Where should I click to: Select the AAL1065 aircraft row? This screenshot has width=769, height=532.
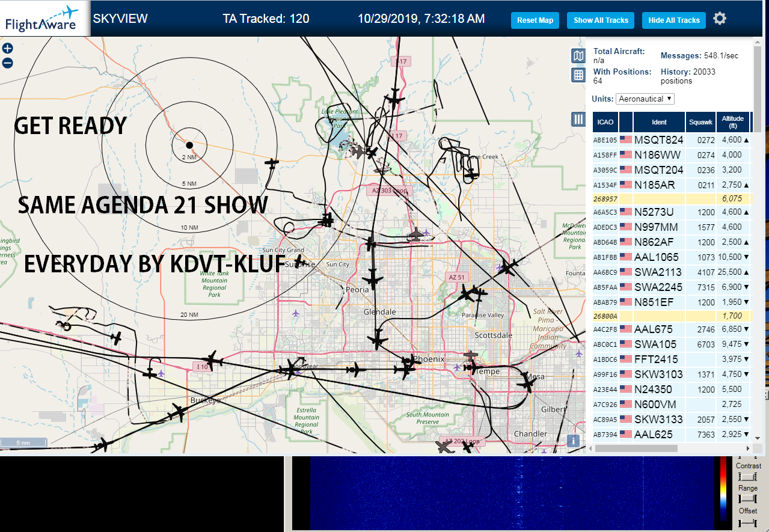click(x=672, y=257)
